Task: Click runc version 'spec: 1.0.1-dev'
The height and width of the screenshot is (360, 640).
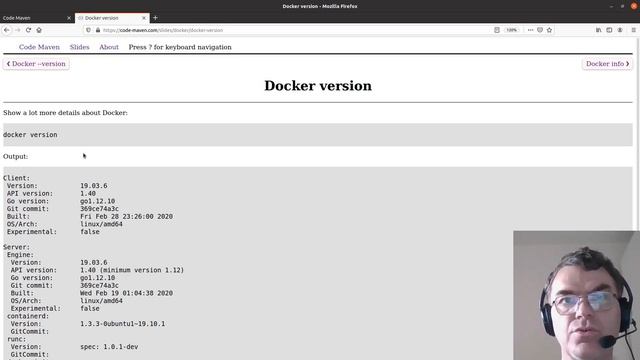Action: 109,347
